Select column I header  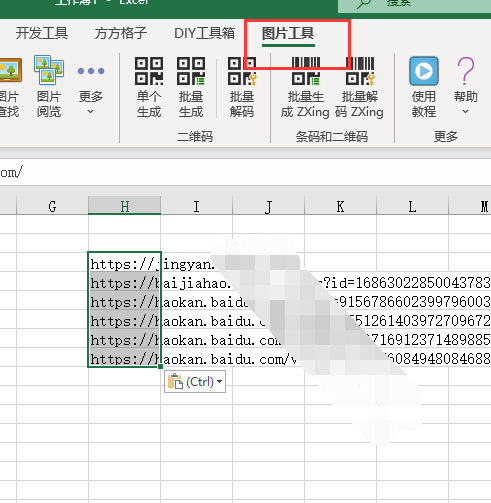point(197,207)
